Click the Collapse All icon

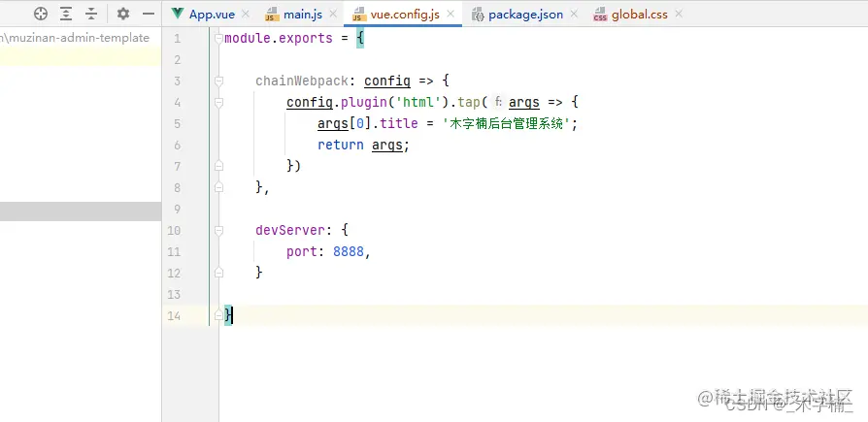point(91,14)
